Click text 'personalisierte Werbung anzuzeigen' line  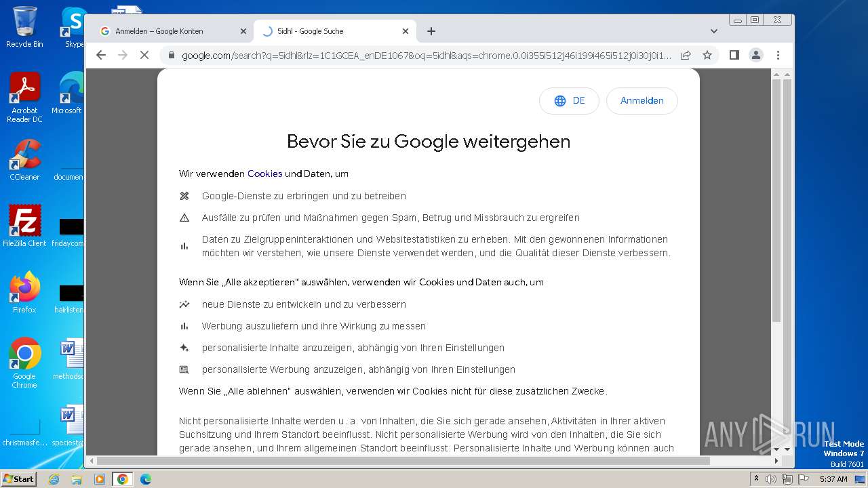pyautogui.click(x=359, y=369)
